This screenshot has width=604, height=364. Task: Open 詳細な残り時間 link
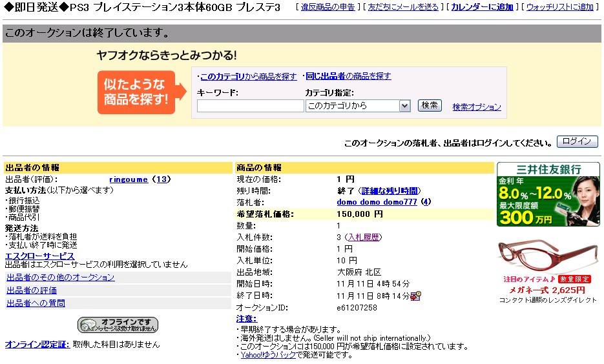point(390,191)
